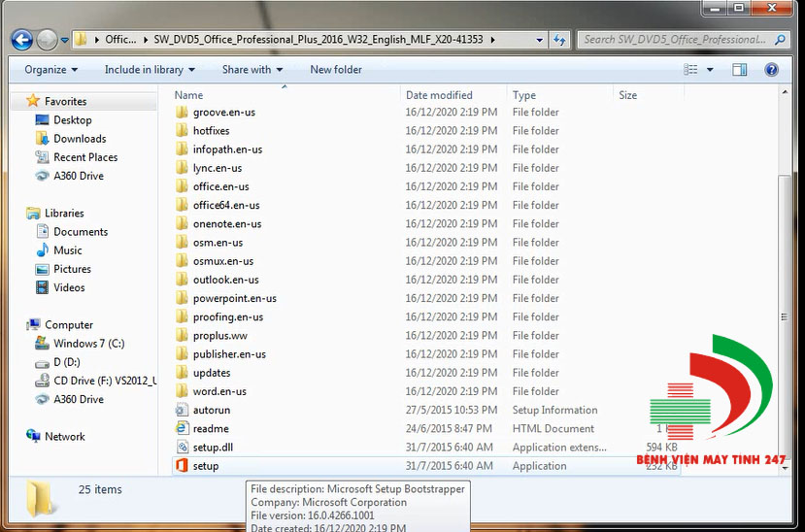The image size is (805, 532).
Task: Toggle the preview pane icon
Action: point(739,70)
